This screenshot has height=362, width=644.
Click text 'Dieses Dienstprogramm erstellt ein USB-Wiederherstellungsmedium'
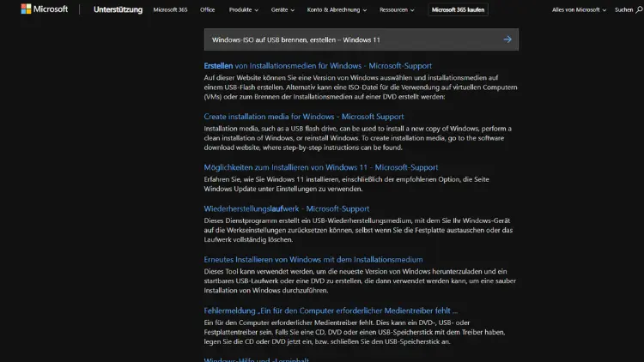click(308, 220)
